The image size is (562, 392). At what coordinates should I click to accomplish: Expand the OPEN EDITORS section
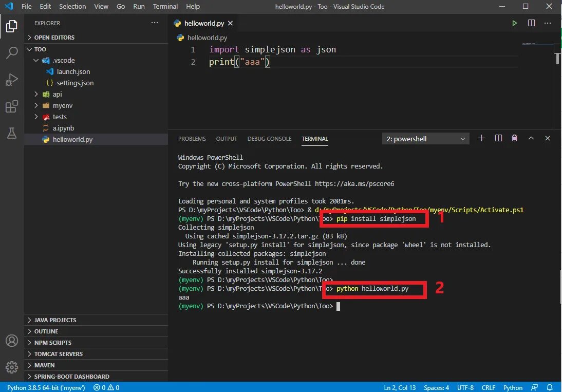click(x=96, y=38)
